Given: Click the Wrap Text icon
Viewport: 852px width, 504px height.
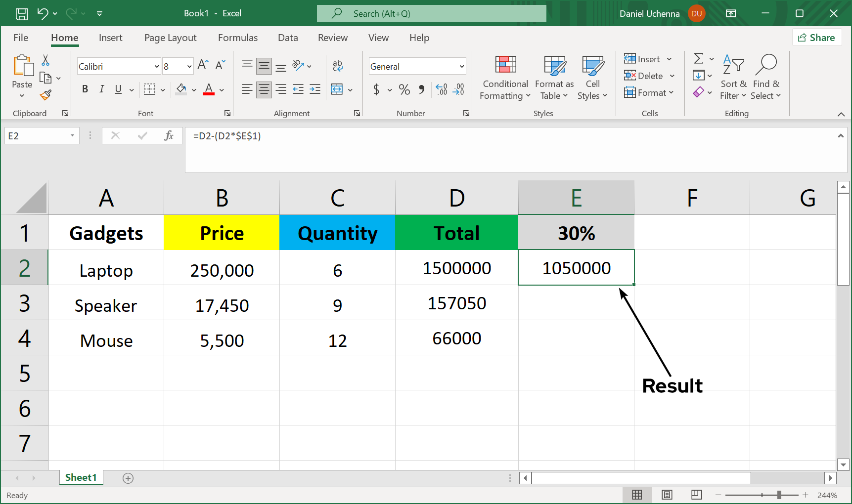Looking at the screenshot, I should click(338, 66).
